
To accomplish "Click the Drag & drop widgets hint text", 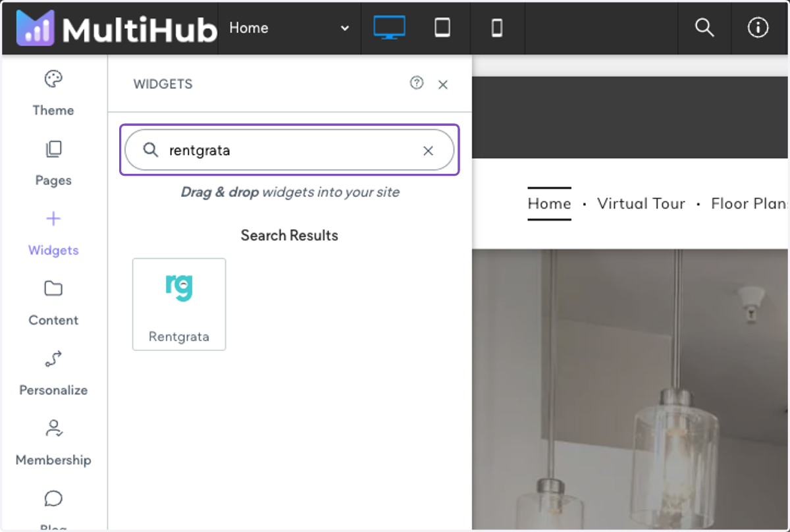I will (x=290, y=192).
